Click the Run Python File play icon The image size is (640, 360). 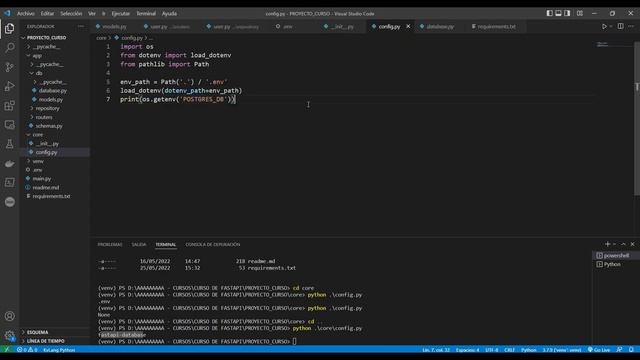(x=604, y=27)
